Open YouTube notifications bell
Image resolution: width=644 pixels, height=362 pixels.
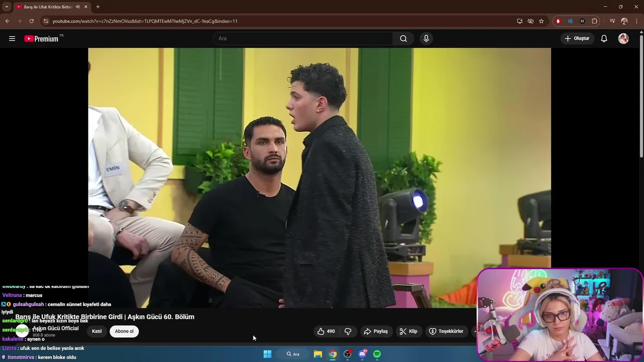604,39
